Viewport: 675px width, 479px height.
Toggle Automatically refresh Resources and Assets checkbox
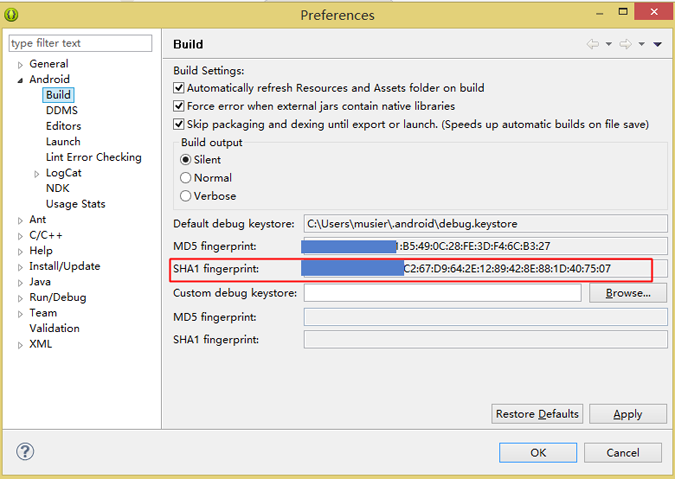pos(179,88)
